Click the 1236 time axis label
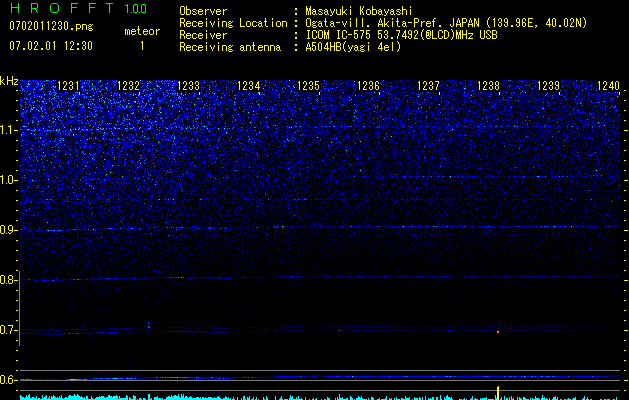 (x=368, y=86)
